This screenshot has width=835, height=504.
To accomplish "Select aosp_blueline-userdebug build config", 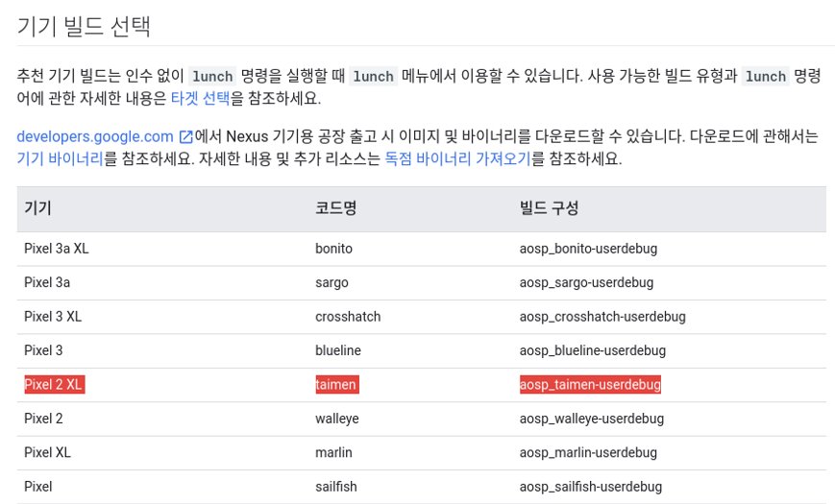I will pos(593,350).
